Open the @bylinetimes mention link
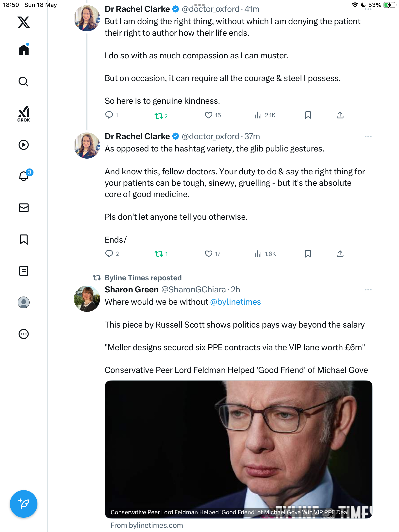The height and width of the screenshot is (532, 399). (x=235, y=302)
